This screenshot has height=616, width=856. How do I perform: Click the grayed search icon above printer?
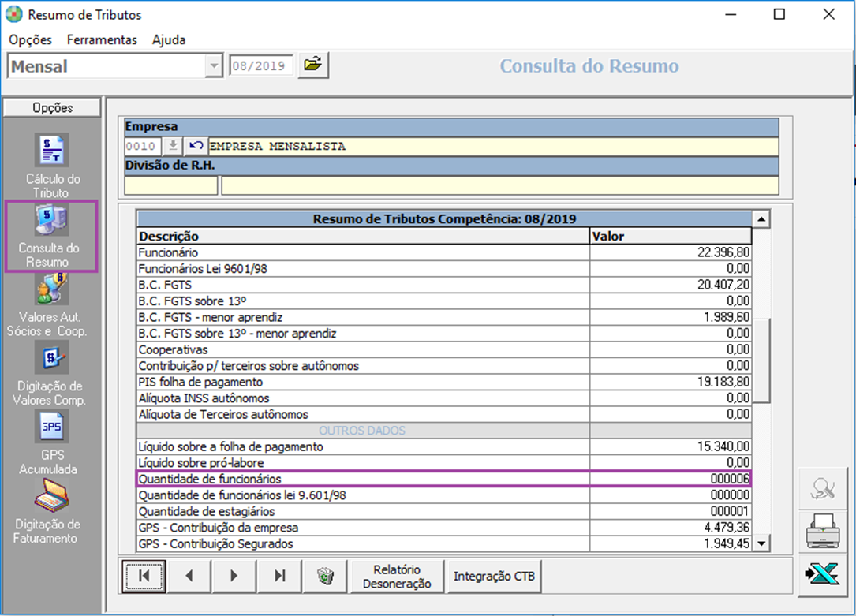tap(823, 489)
